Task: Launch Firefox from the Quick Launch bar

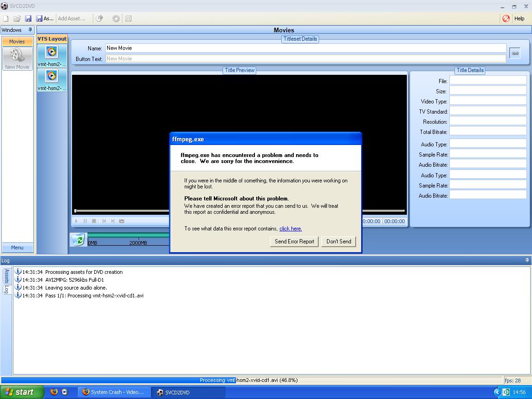Action: pyautogui.click(x=54, y=392)
